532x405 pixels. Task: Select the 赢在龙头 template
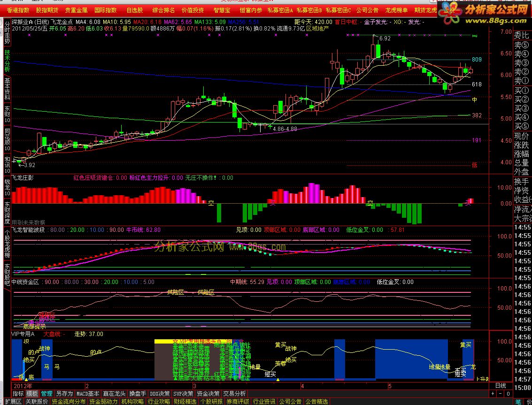[114, 393]
